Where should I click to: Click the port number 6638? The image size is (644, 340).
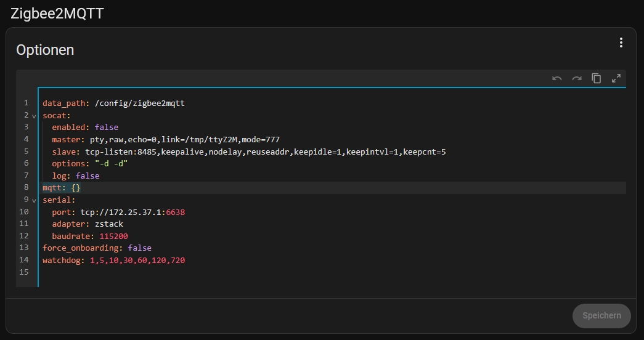[173, 212]
